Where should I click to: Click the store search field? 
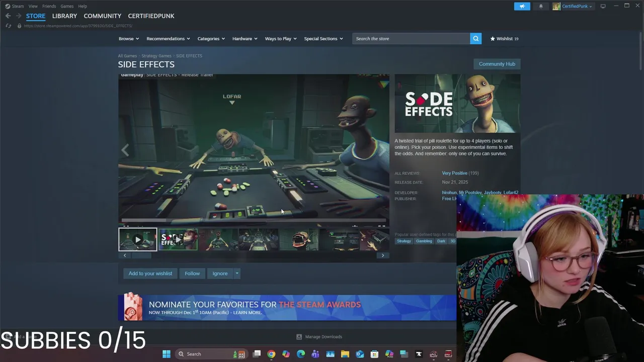(x=411, y=39)
